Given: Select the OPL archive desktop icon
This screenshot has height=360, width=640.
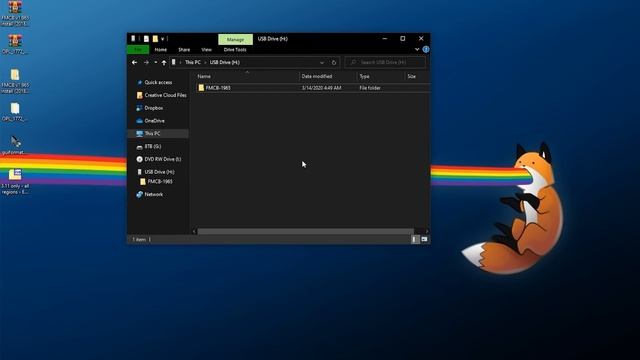Looking at the screenshot, I should tap(15, 44).
